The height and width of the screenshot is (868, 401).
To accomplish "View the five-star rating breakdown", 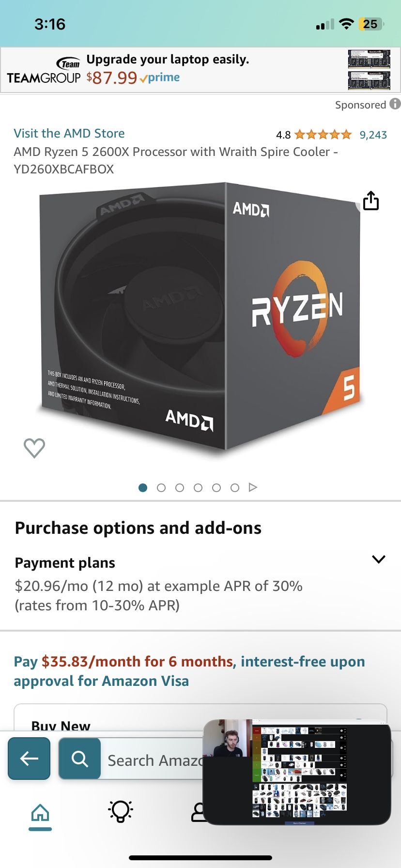I will (x=323, y=135).
